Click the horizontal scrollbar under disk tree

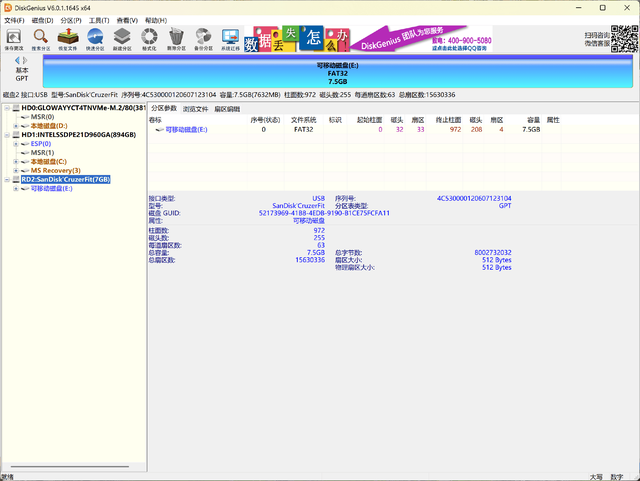[70, 466]
